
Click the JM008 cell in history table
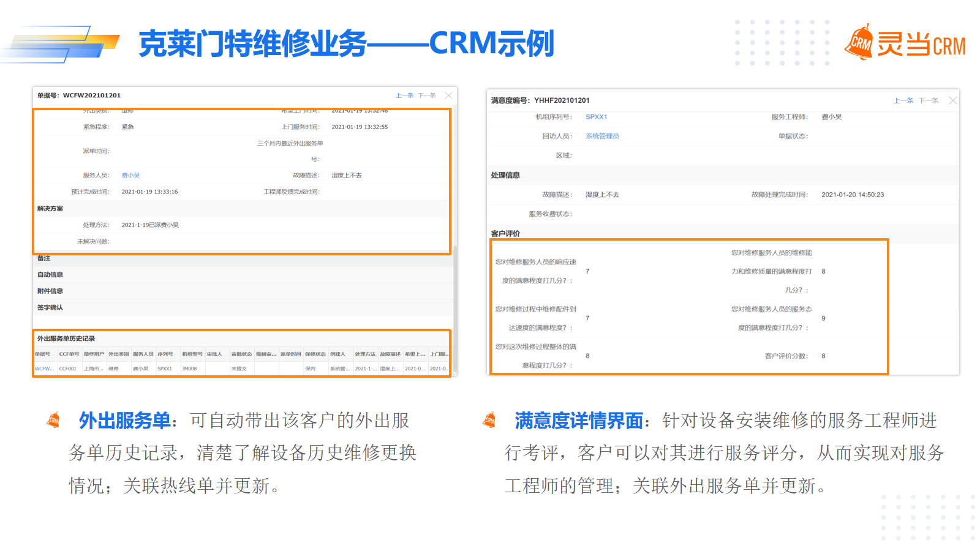[193, 369]
